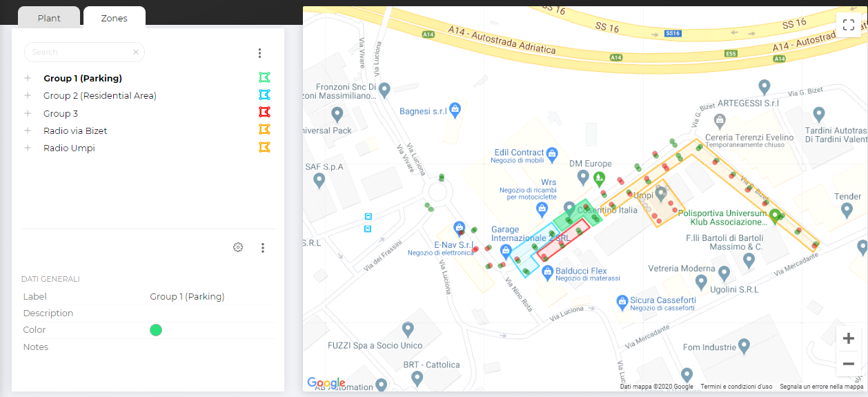Image resolution: width=868 pixels, height=397 pixels.
Task: Open the details settings gear
Action: pyautogui.click(x=238, y=247)
